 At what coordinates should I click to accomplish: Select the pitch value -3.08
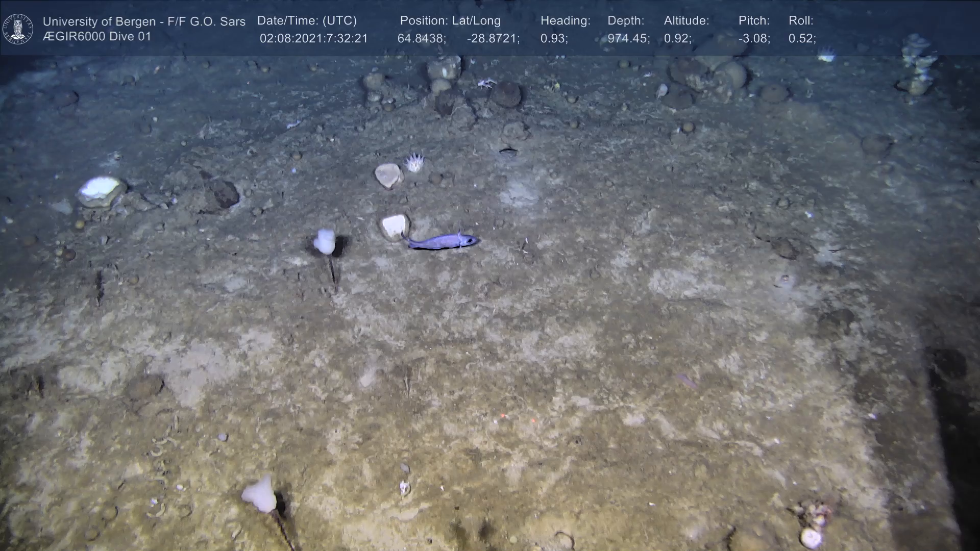click(754, 39)
